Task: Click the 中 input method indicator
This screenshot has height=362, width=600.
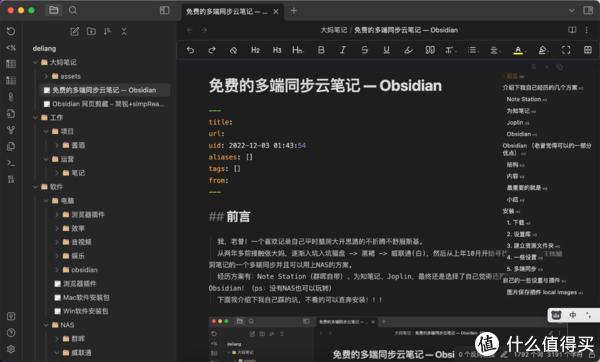Action: pos(573,315)
